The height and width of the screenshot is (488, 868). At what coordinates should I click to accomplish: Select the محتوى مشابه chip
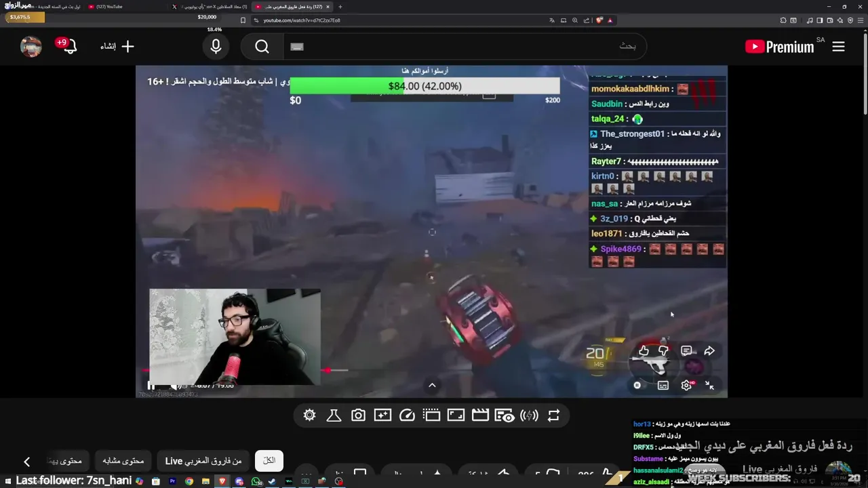tap(123, 460)
